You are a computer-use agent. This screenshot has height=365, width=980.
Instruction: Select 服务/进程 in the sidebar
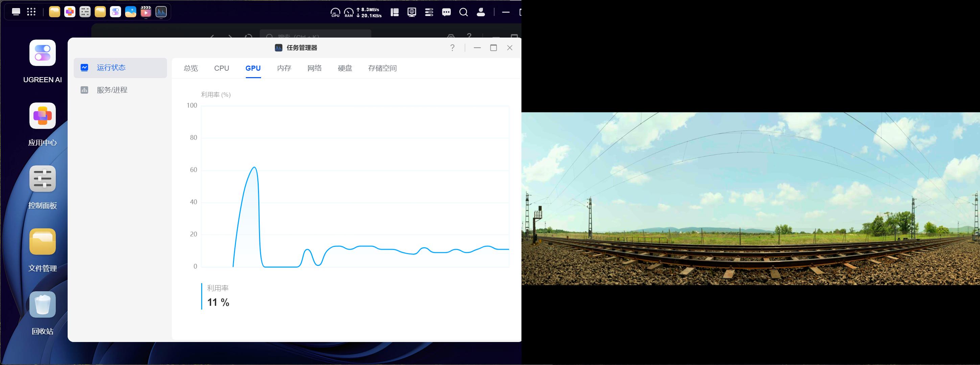tap(120, 90)
